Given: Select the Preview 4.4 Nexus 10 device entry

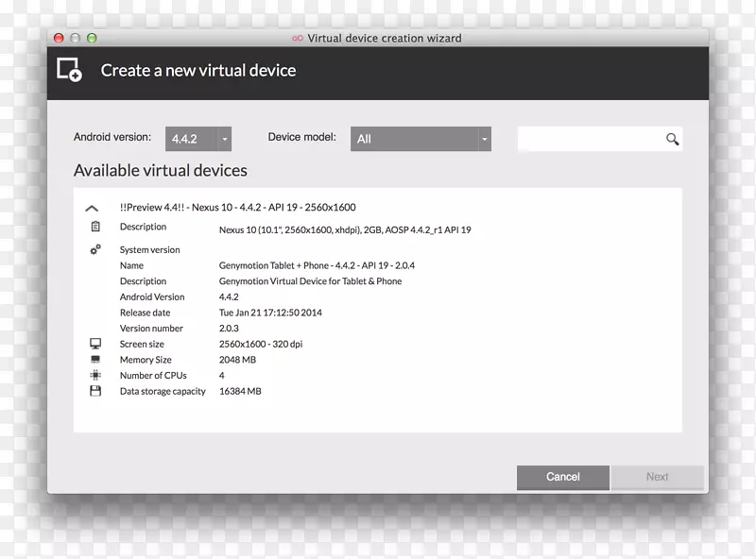Looking at the screenshot, I should [x=237, y=207].
